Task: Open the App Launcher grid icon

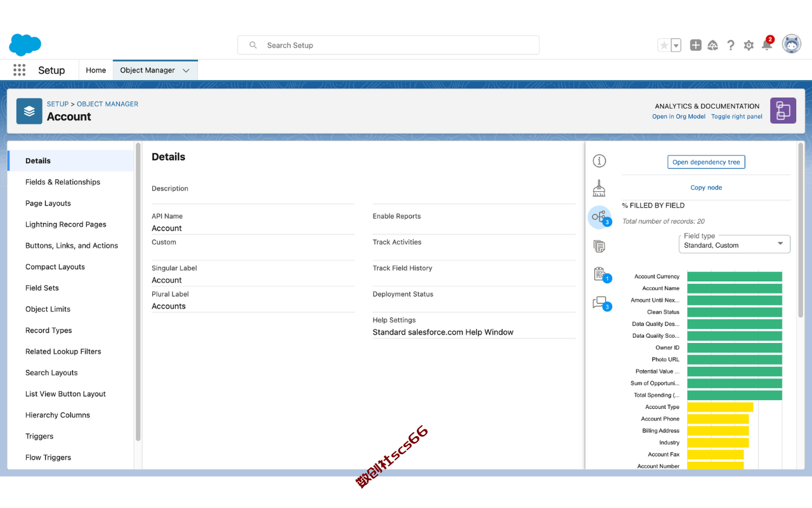Action: coord(19,70)
